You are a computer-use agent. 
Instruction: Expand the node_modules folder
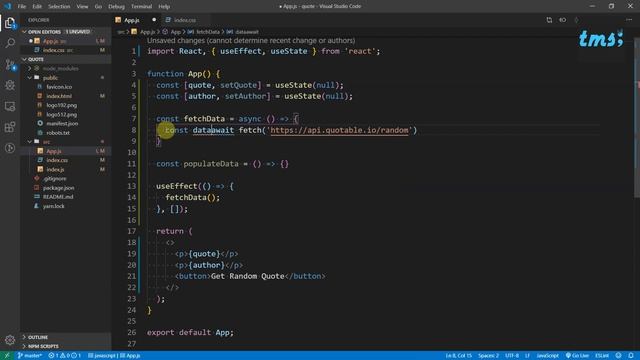coord(65,68)
